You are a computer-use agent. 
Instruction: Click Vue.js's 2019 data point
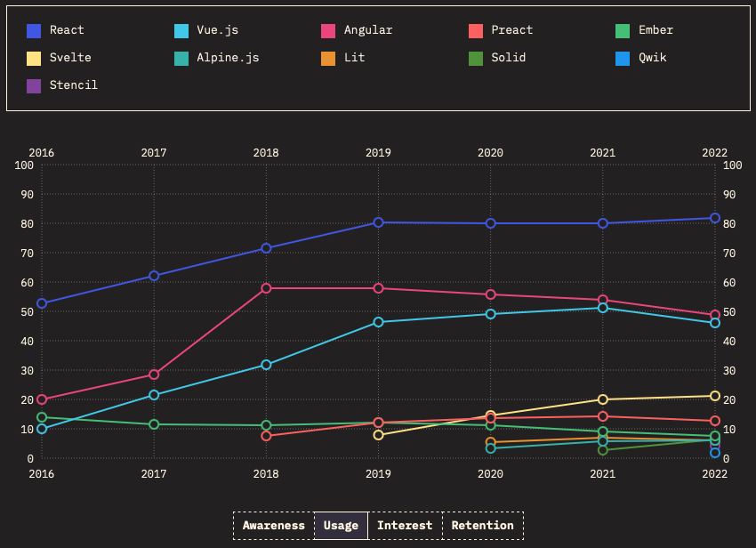[x=379, y=322]
